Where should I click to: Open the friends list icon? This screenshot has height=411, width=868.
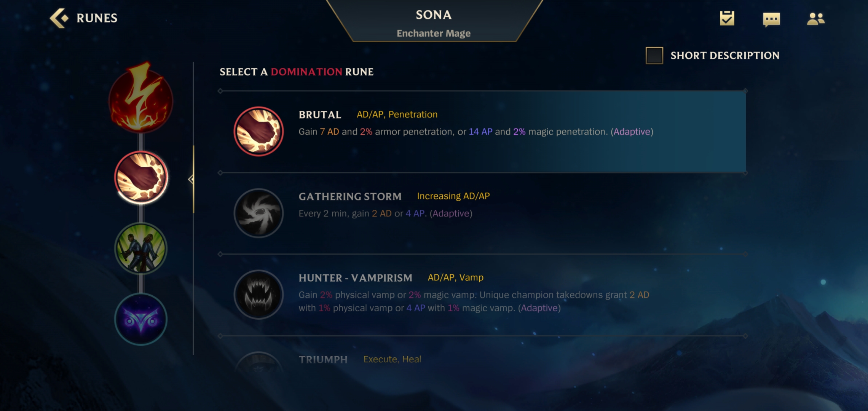(x=815, y=19)
